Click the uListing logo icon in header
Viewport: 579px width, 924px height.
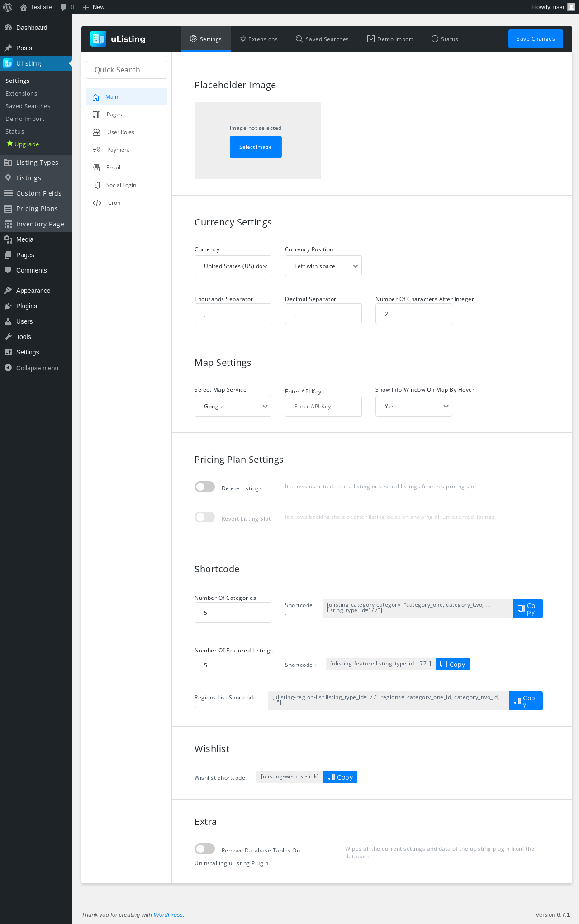tap(98, 39)
